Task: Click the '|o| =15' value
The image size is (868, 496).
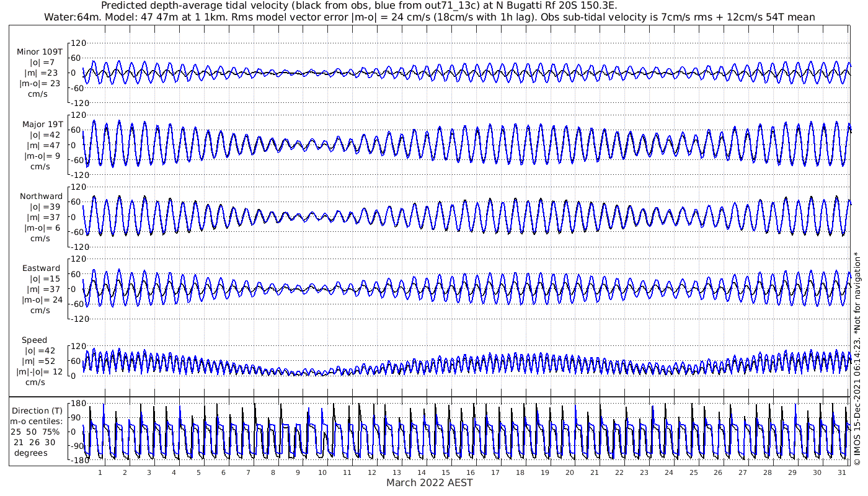Action: tap(43, 280)
